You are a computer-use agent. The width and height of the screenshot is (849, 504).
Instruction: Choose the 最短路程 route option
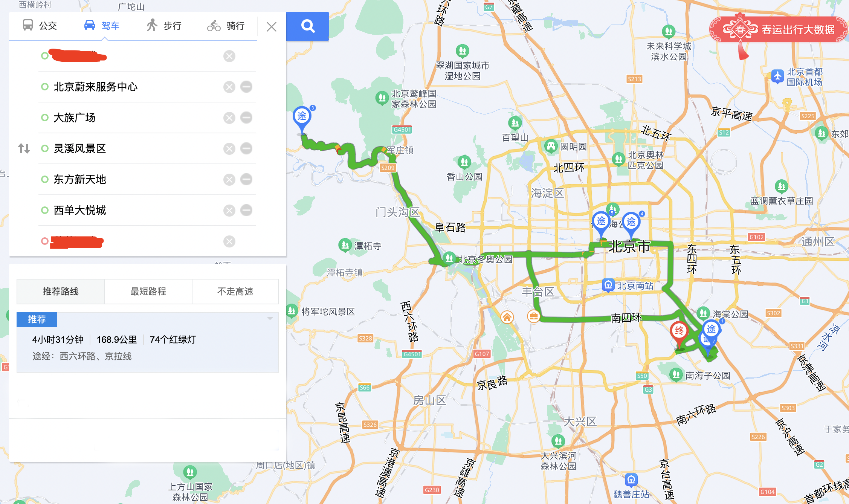tap(148, 292)
